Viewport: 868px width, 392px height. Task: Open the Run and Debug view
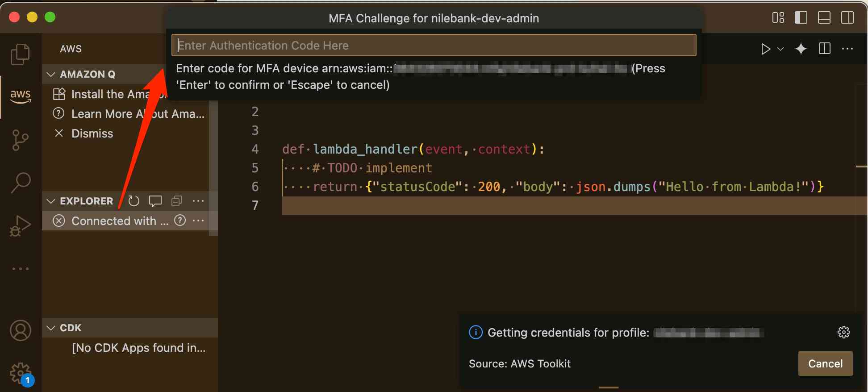[x=20, y=225]
